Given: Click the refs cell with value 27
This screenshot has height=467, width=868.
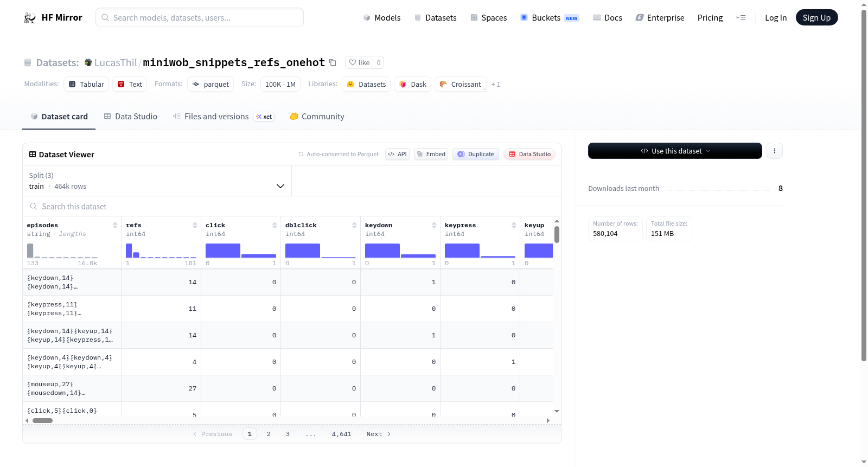Looking at the screenshot, I should coord(161,388).
